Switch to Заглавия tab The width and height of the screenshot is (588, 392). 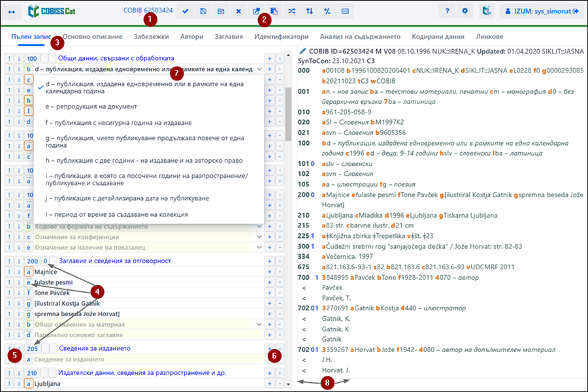click(x=229, y=37)
